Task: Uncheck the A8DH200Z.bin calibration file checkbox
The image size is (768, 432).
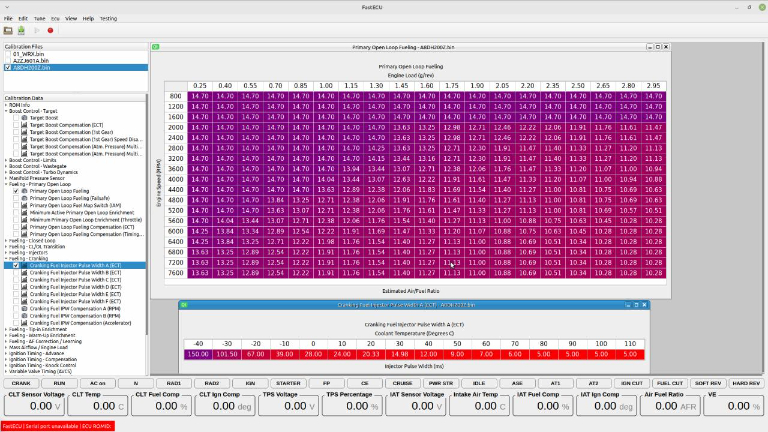Action: tap(8, 67)
